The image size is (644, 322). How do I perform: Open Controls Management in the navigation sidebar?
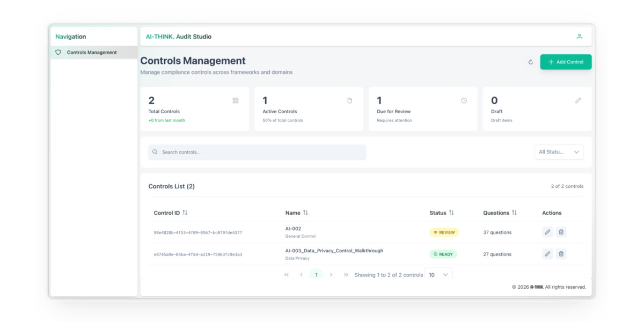(x=92, y=53)
